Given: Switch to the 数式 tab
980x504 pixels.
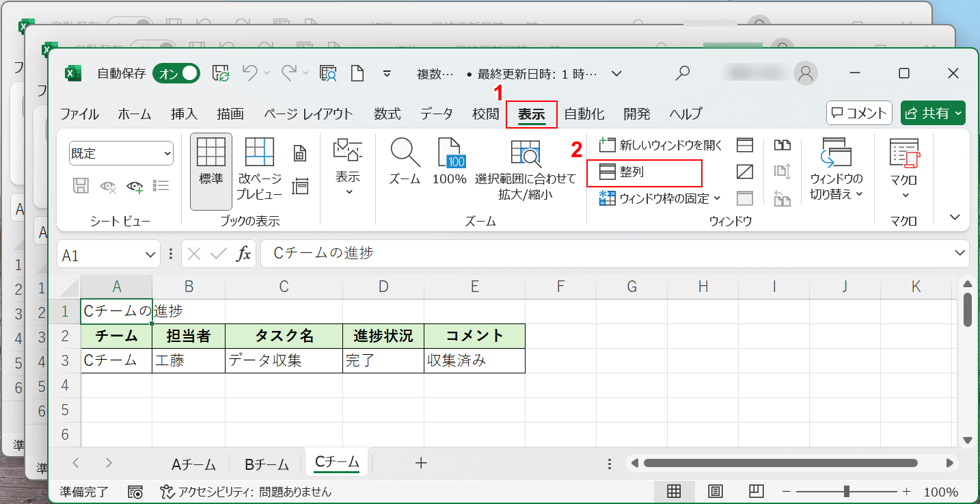Looking at the screenshot, I should point(387,114).
